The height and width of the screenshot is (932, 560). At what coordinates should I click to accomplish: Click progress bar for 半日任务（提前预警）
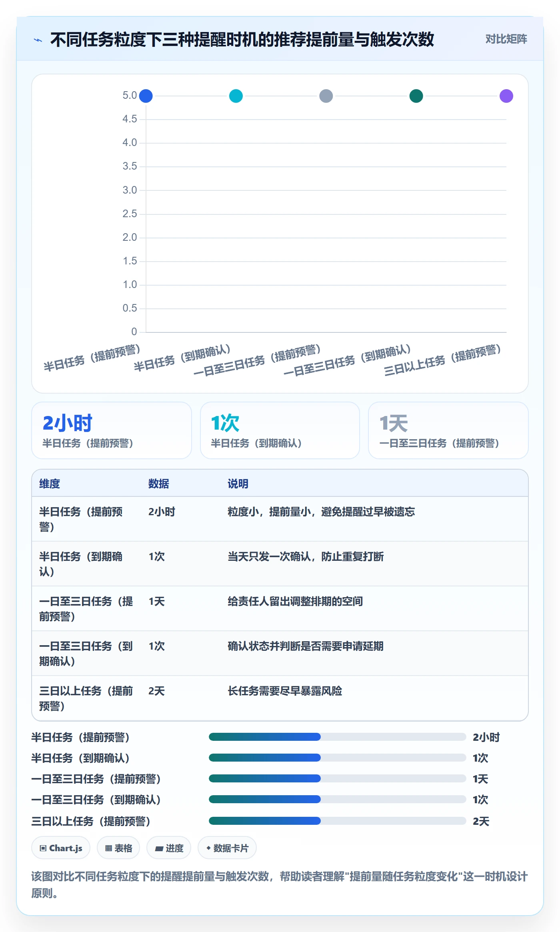click(338, 737)
